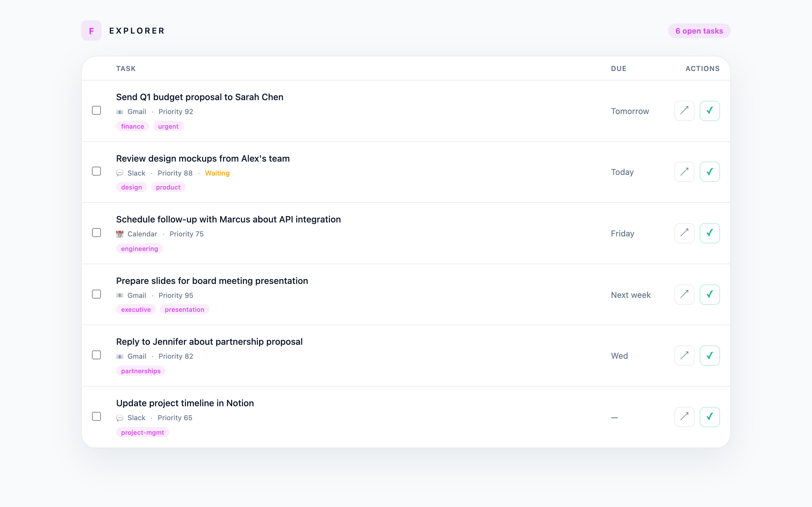
Task: Tick the board meeting slides checkbox
Action: point(96,294)
